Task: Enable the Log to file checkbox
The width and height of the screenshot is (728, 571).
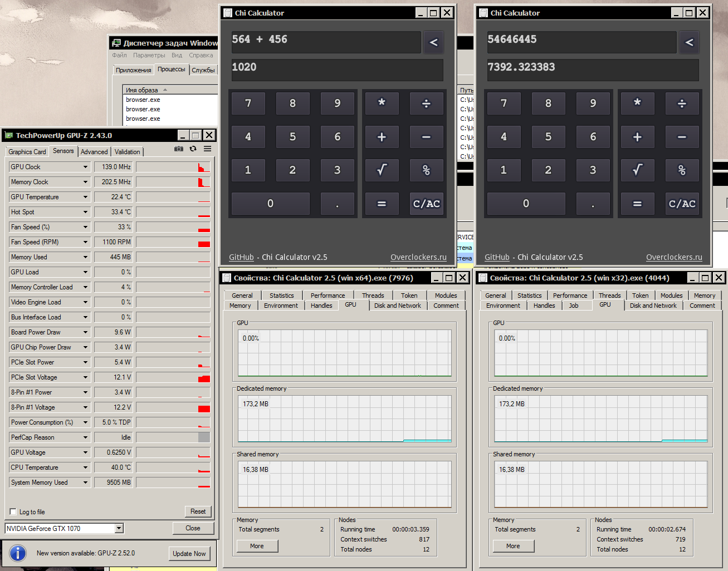Action: click(x=13, y=512)
